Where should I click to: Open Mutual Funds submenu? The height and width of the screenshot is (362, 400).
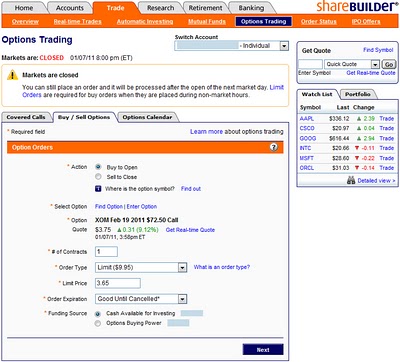pyautogui.click(x=207, y=22)
